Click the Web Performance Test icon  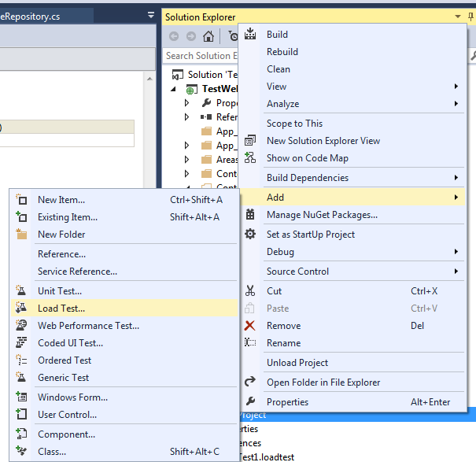[22, 326]
